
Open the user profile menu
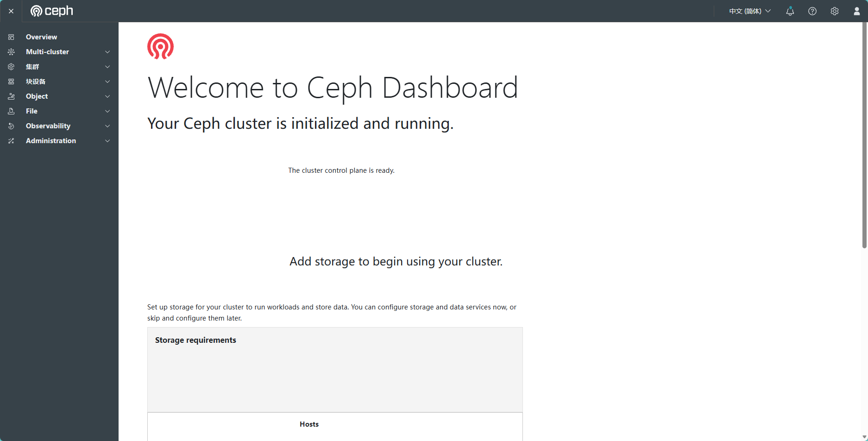click(x=857, y=11)
